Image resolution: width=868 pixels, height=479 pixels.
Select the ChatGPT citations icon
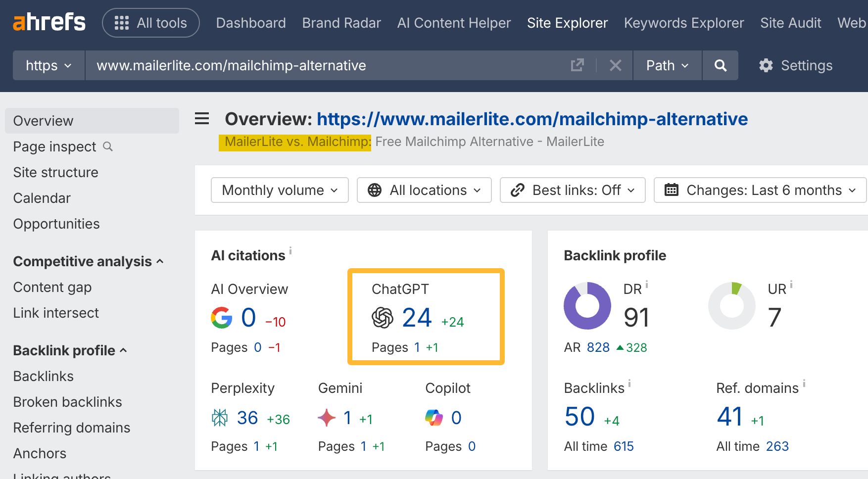click(382, 318)
